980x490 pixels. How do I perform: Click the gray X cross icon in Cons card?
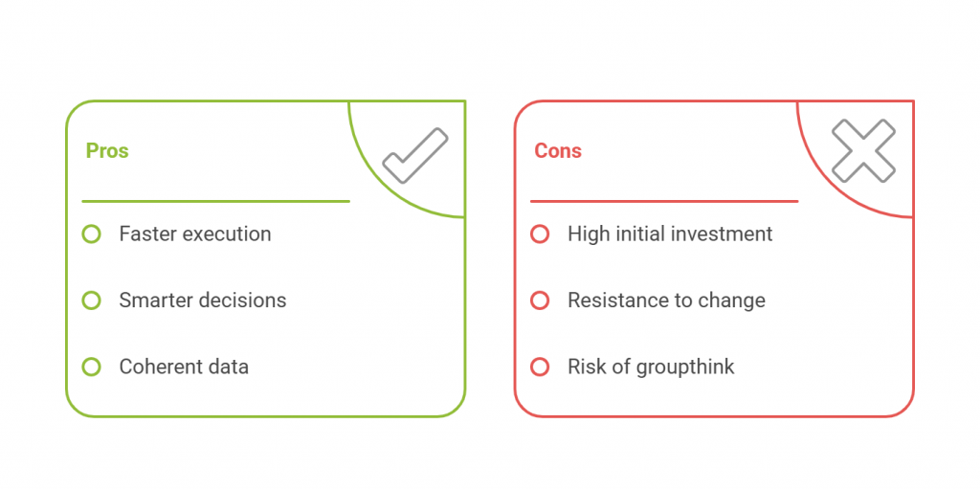[863, 150]
